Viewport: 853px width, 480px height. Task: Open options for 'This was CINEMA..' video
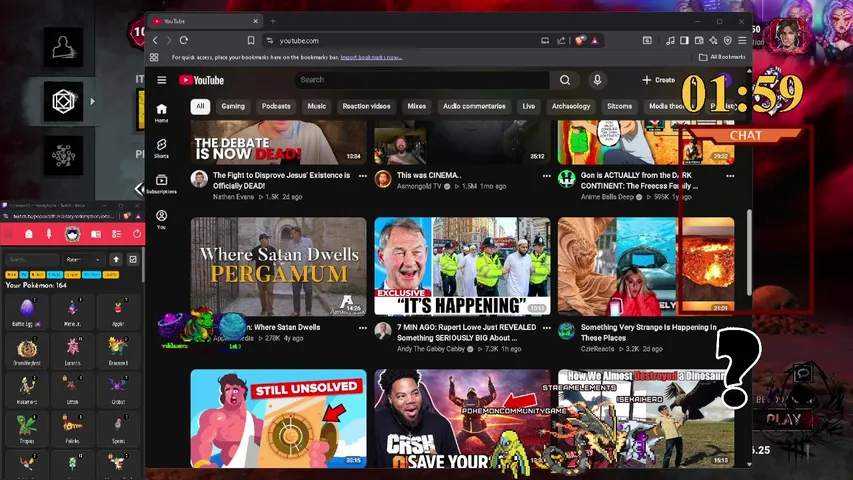tap(546, 176)
